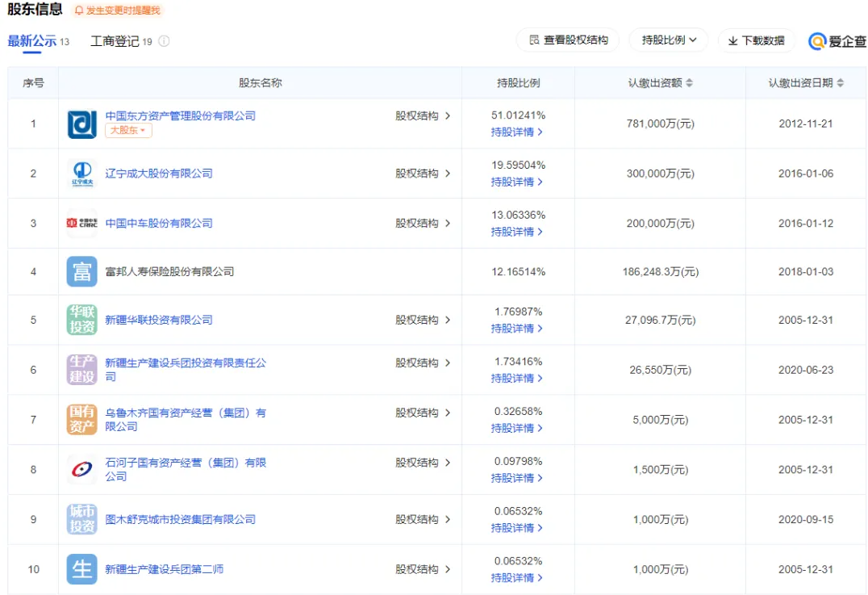Click the 下载数据 button

pyautogui.click(x=756, y=40)
